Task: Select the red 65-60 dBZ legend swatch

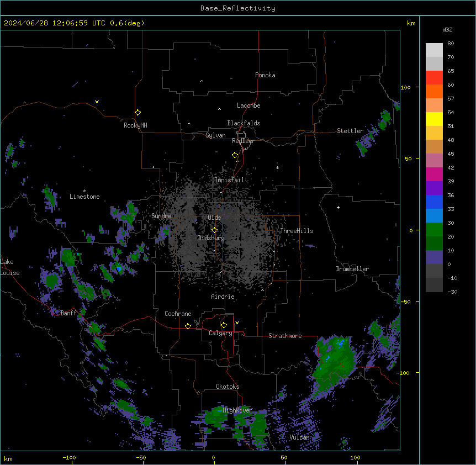Action: click(434, 77)
